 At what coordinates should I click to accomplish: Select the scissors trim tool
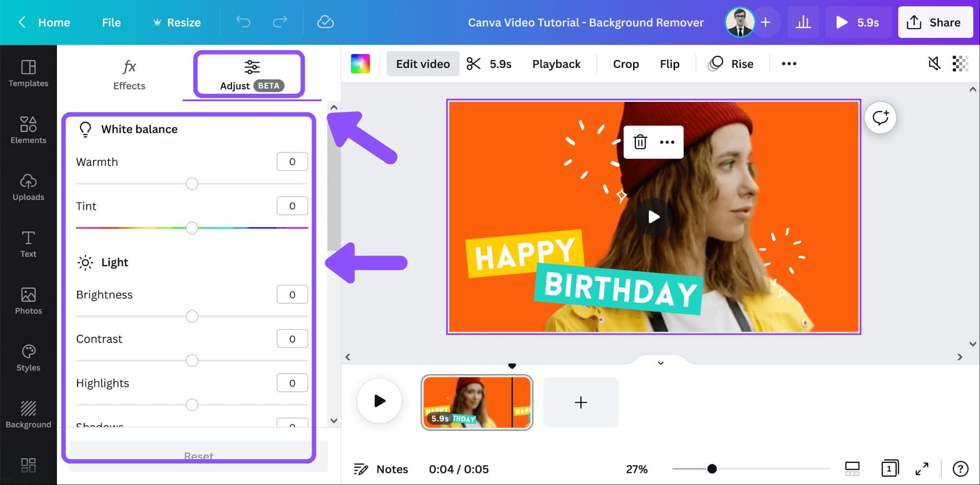point(474,63)
